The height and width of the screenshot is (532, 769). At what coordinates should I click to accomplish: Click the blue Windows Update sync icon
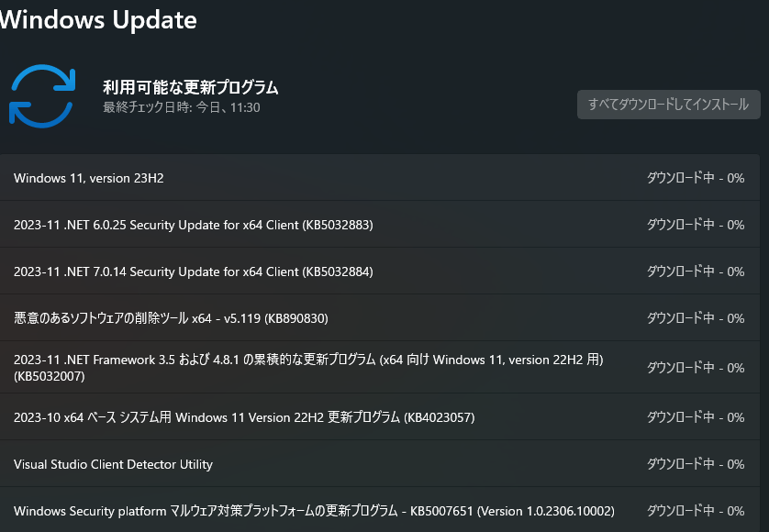click(x=42, y=96)
